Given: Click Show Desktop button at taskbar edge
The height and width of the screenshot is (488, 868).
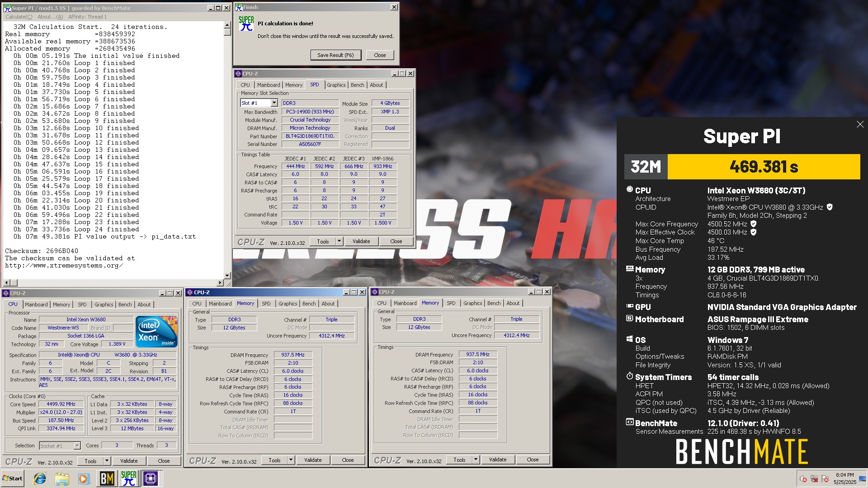Looking at the screenshot, I should (863, 479).
